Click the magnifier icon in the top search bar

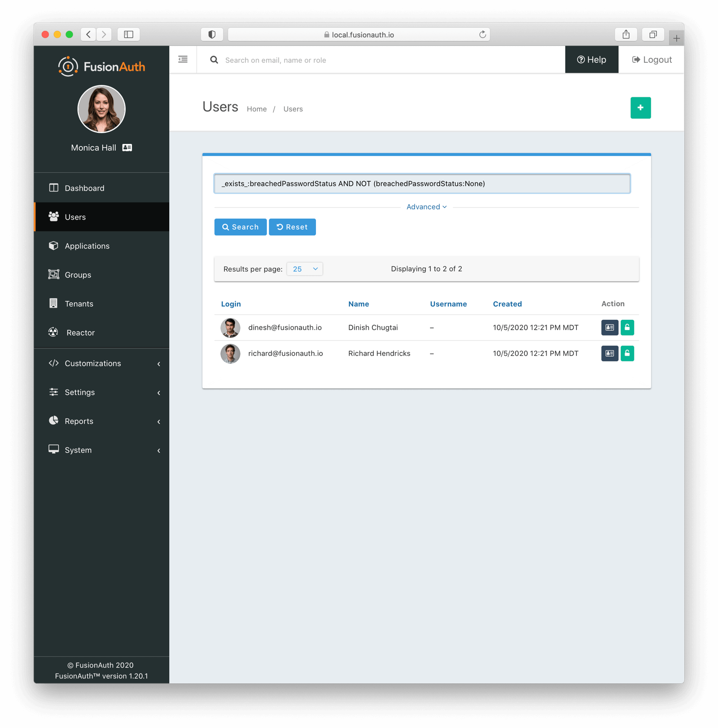click(214, 60)
